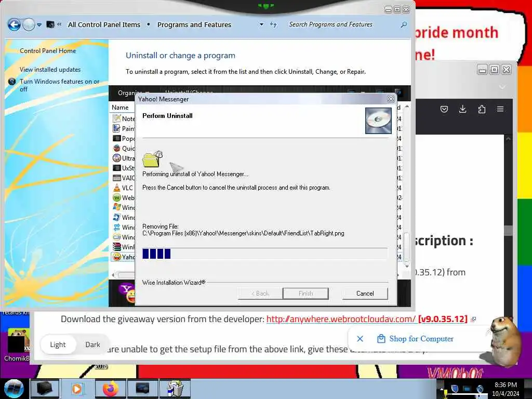Image resolution: width=532 pixels, height=399 pixels.
Task: Open Control Panel Home link
Action: [48, 50]
